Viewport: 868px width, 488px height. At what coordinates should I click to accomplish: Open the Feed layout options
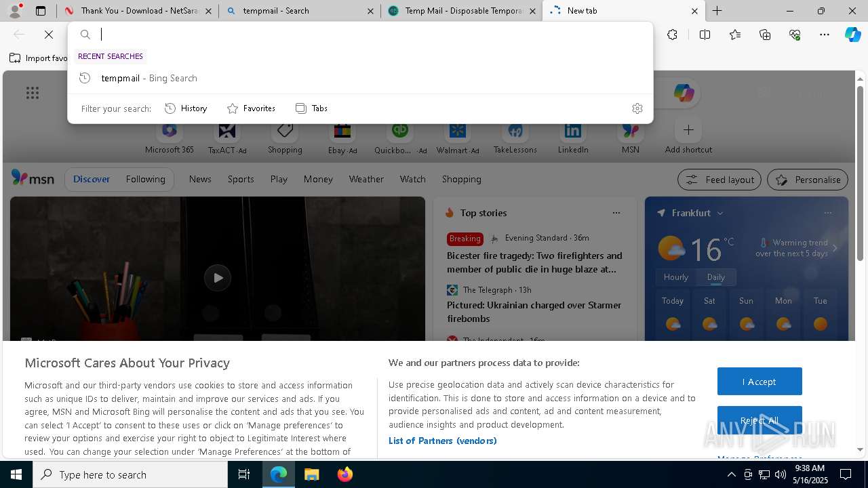coord(719,180)
